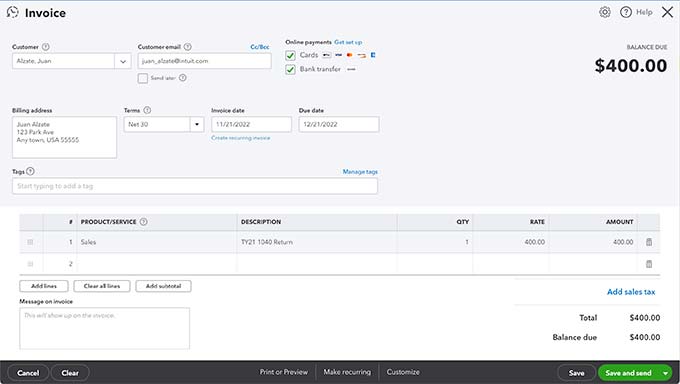Screen dimensions: 680x384
Task: Click the DESCRIPTION column header
Action: click(x=261, y=222)
